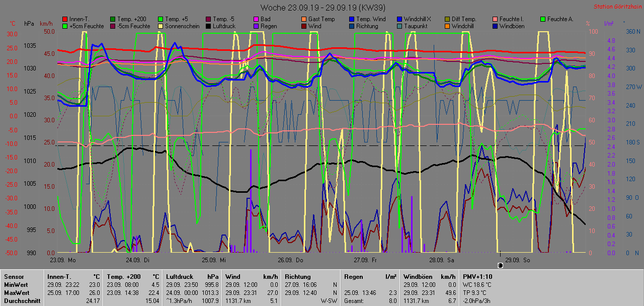Viewport: 644px width, 306px height.
Task: Click the Temp. +200 legend color swatch
Action: point(113,19)
